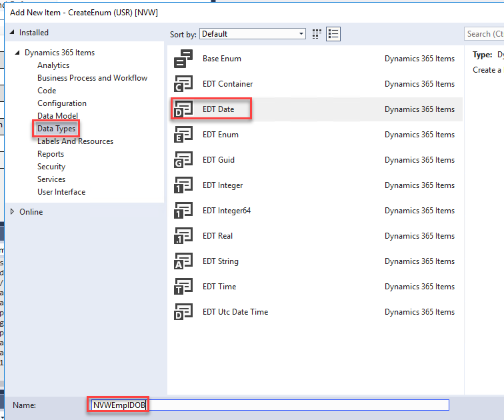The width and height of the screenshot is (504, 420).
Task: Select the EDT Time icon
Action: [x=183, y=287]
